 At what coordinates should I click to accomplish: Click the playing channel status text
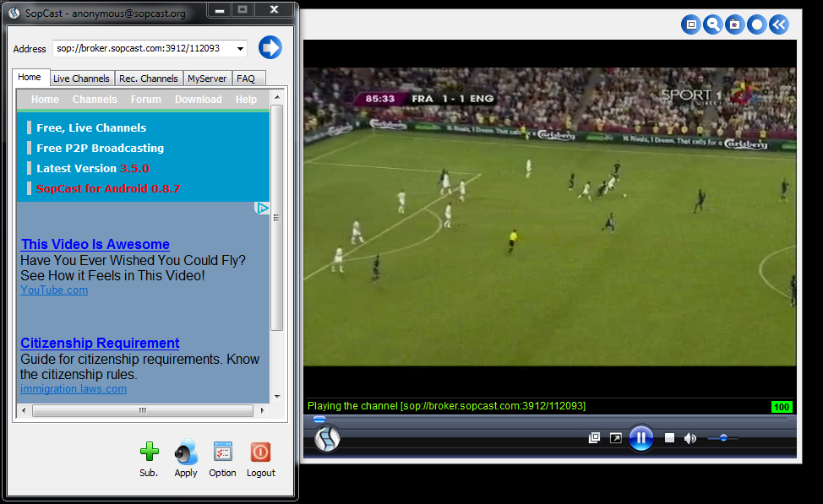(x=447, y=406)
